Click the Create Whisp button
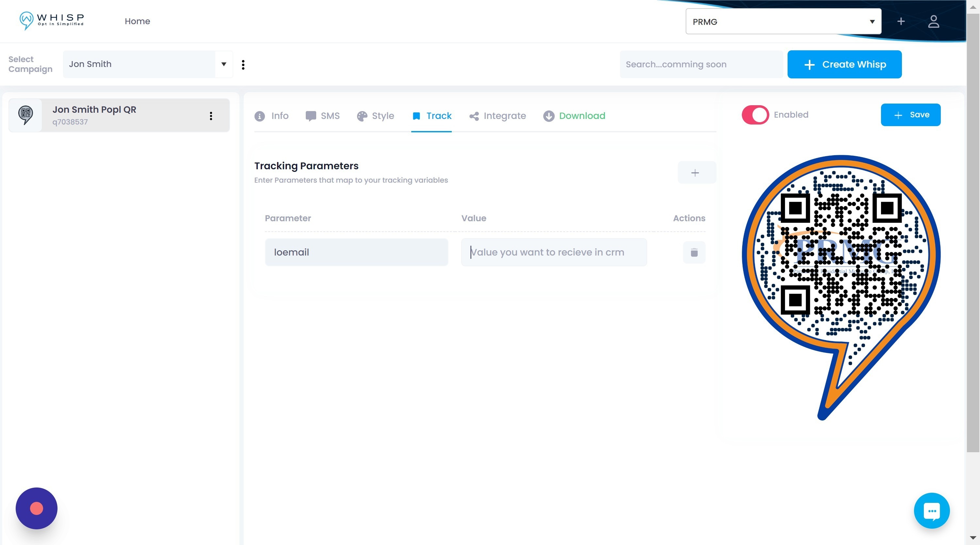Screen dimensions: 980x545 [x=844, y=64]
